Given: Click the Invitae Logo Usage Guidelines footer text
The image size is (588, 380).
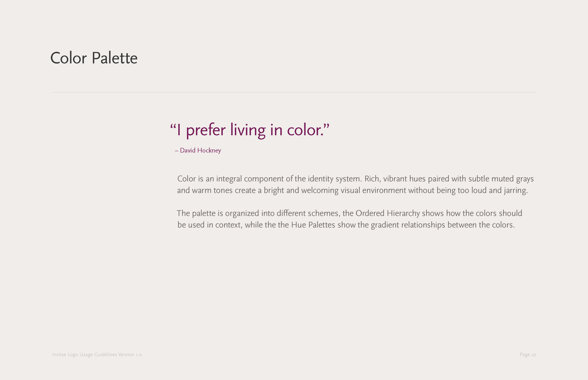Looking at the screenshot, I should tap(97, 355).
